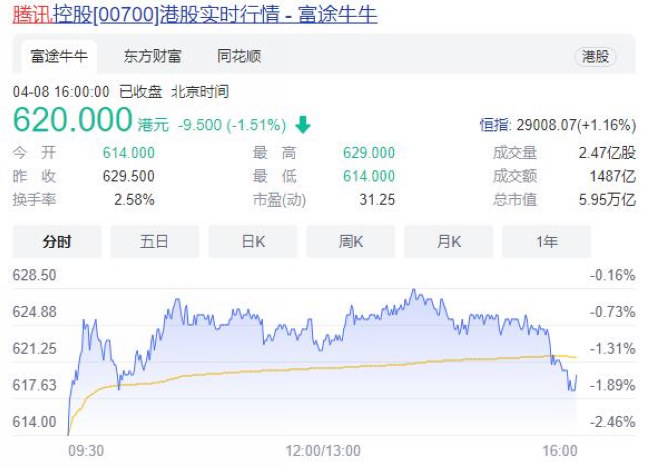The width and height of the screenshot is (650, 468).
Task: Switch to the 东方财富 source tab
Action: [x=152, y=56]
